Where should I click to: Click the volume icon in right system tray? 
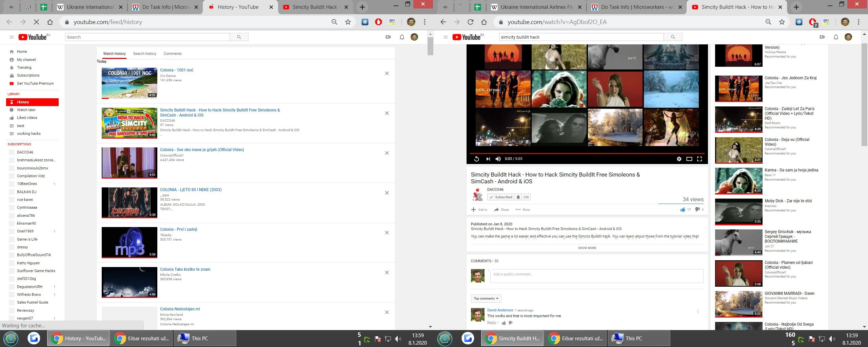click(x=832, y=339)
